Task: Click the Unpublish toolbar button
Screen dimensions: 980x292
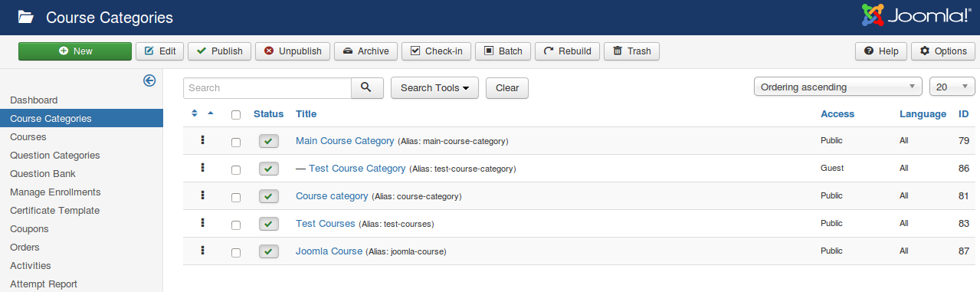Action: coord(293,51)
